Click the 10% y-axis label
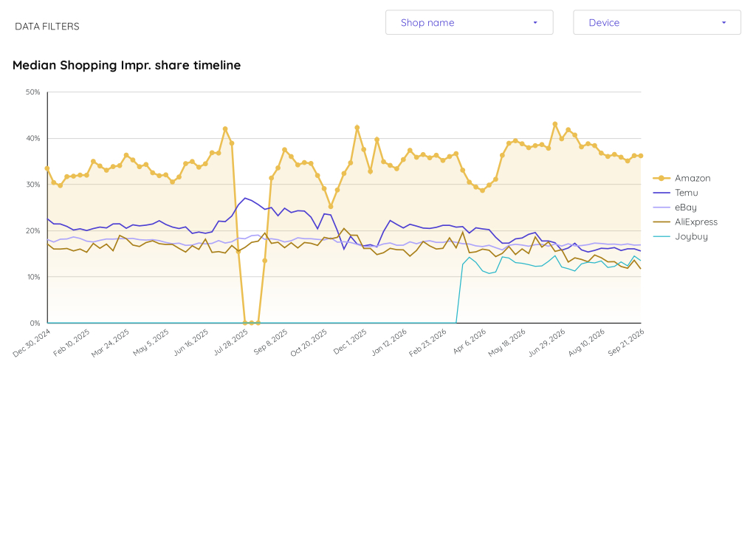This screenshot has height=542, width=756. pos(32,277)
